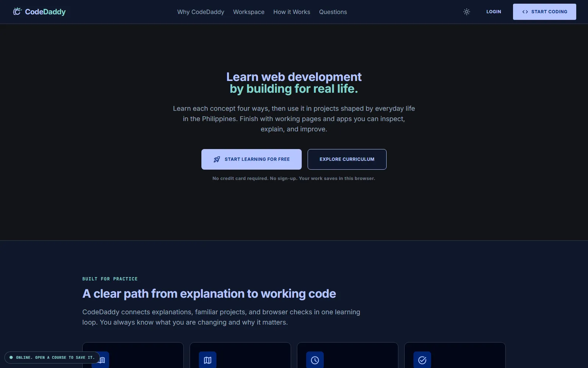This screenshot has height=368, width=588.
Task: Click the 'BUILT FOR PRACTICE' label
Action: coord(110,279)
